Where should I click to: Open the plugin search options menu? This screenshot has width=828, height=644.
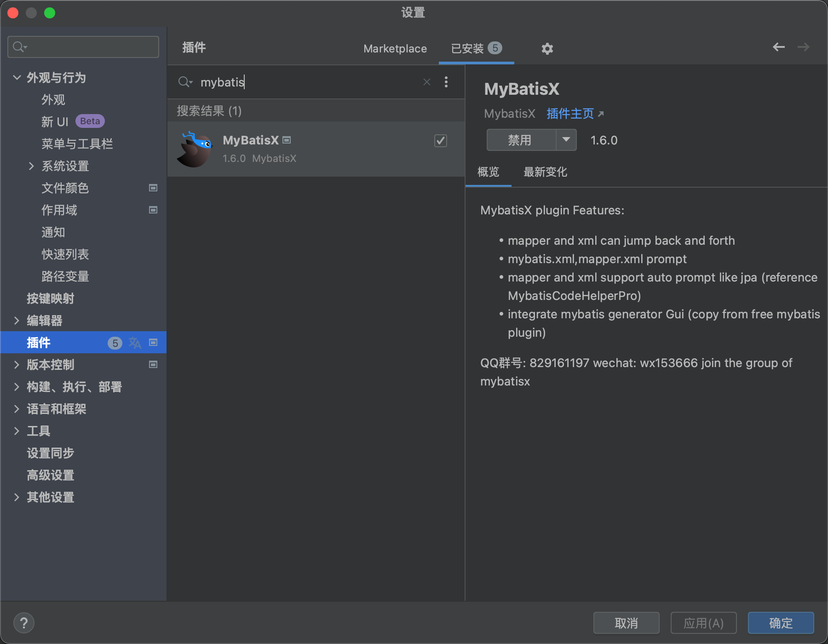[446, 82]
